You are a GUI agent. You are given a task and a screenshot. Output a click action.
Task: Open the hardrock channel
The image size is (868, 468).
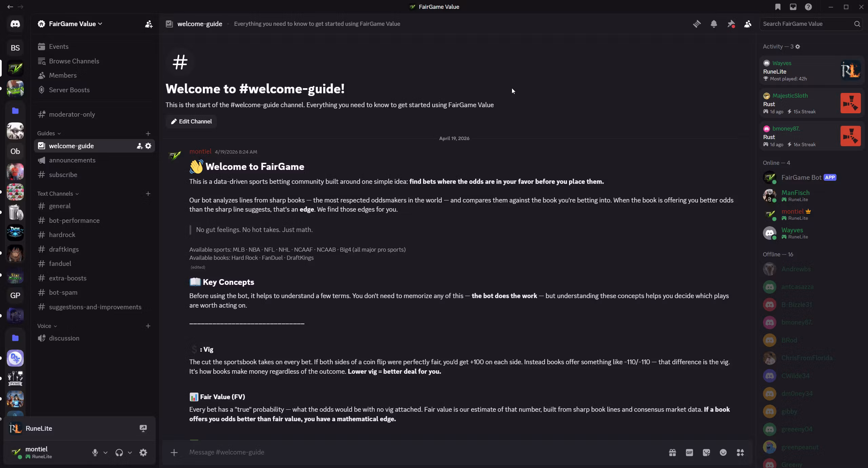click(x=94, y=235)
